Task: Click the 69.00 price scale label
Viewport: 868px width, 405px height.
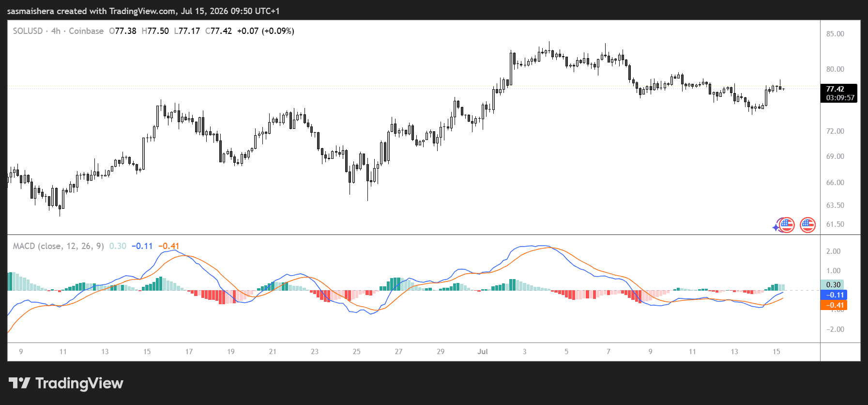Action: tap(835, 156)
